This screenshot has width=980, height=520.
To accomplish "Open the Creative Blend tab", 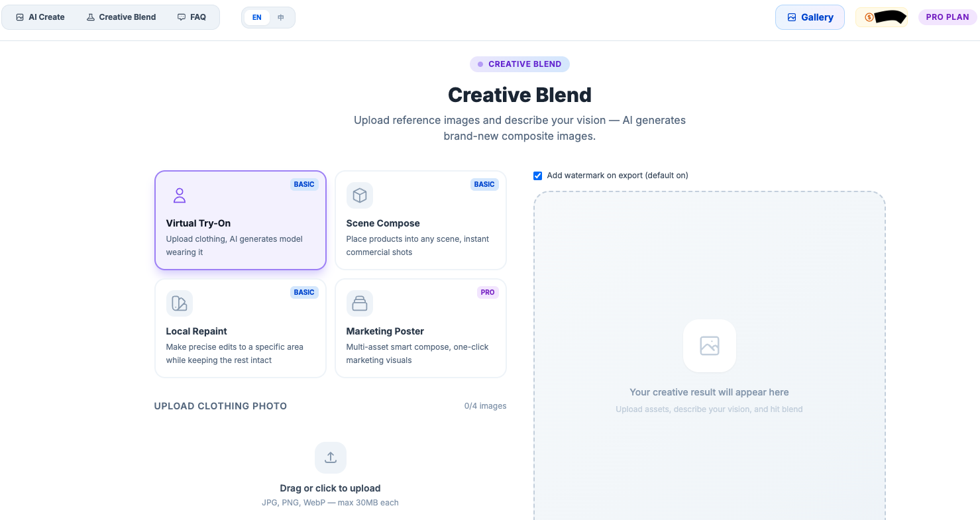I will 121,17.
